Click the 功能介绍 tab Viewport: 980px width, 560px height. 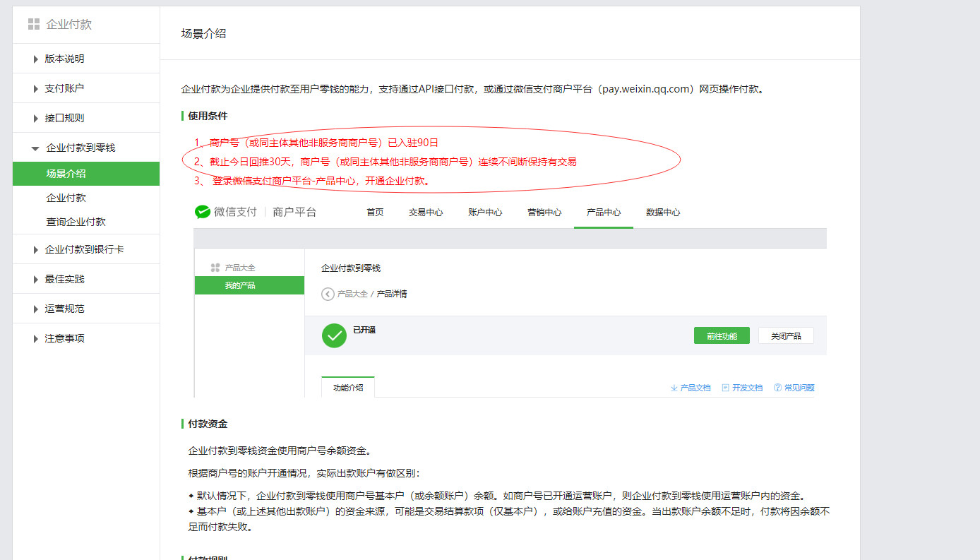348,387
